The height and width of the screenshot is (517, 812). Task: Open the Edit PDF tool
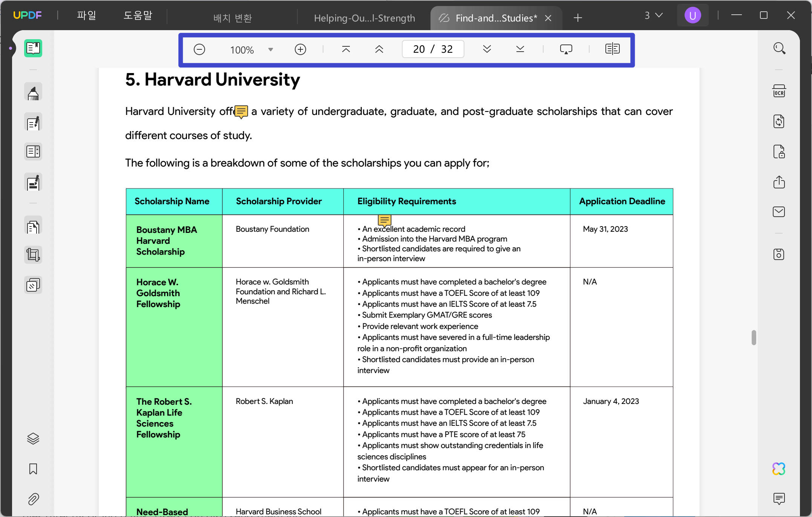click(x=33, y=122)
